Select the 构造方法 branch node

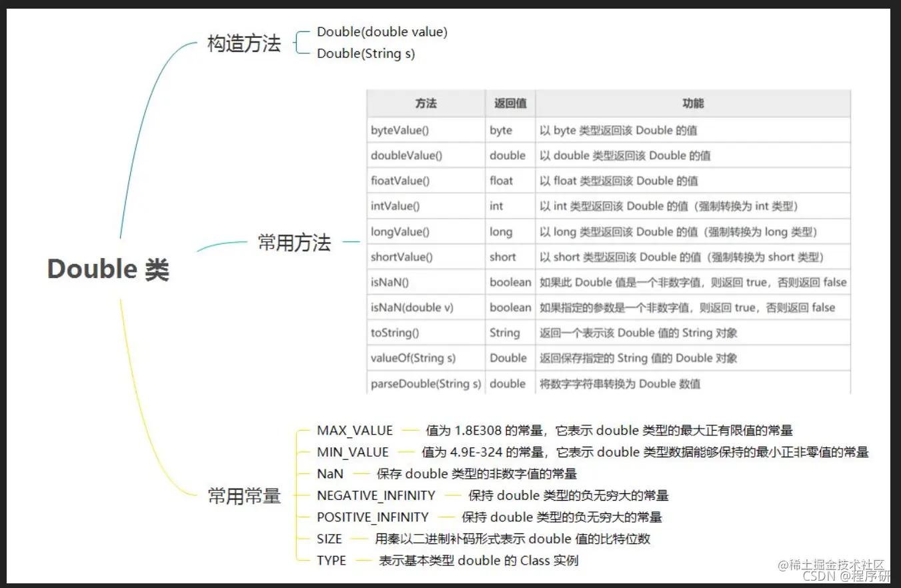point(244,44)
